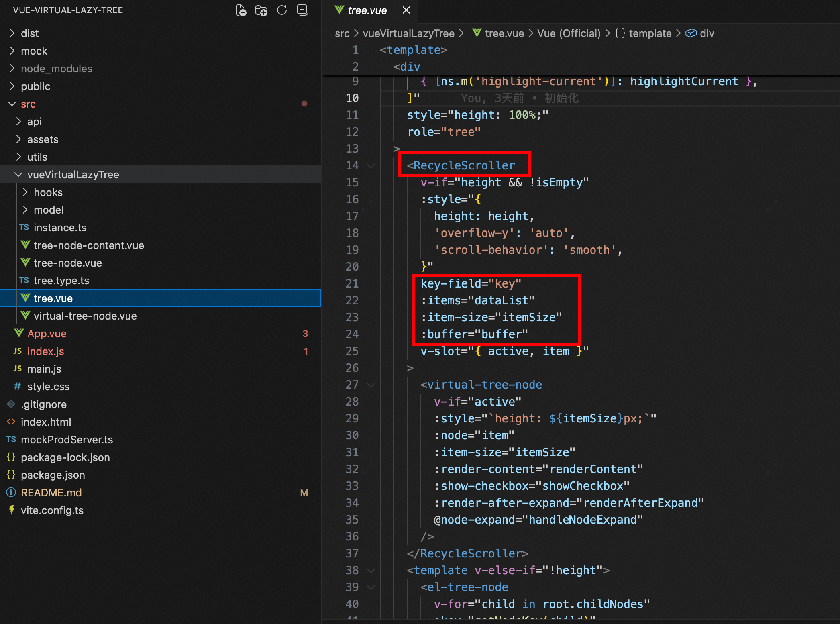
Task: Click the New Folder icon in explorer header
Action: 261,10
